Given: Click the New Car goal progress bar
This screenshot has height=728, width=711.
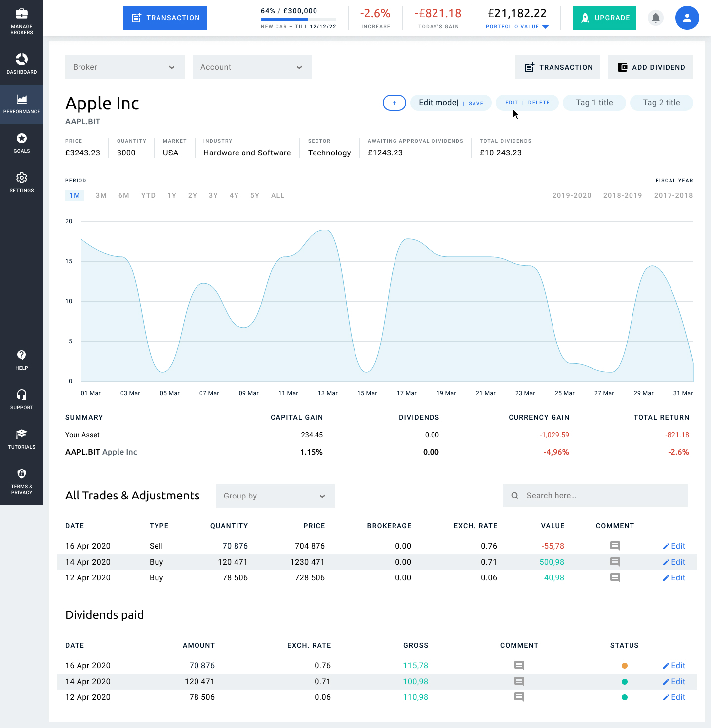Looking at the screenshot, I should point(298,19).
